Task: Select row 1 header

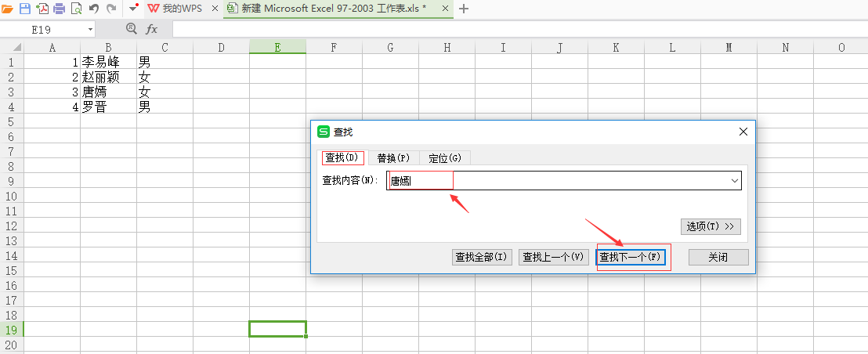Action: click(x=12, y=61)
